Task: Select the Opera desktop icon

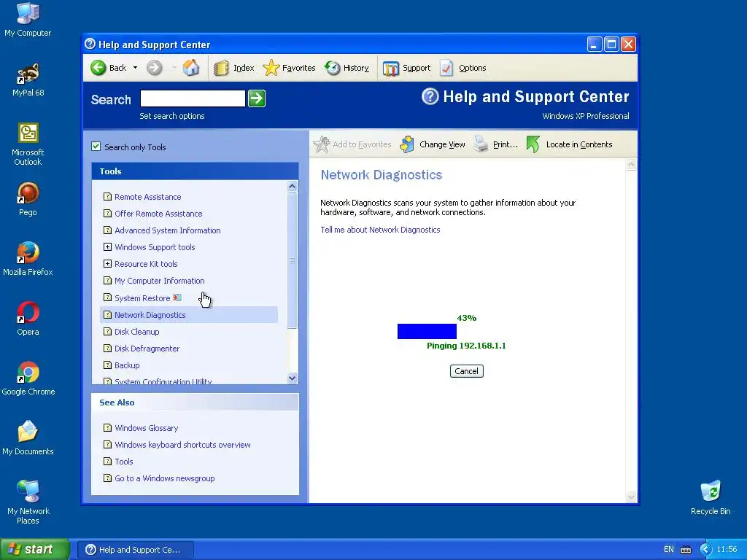Action: [x=28, y=319]
